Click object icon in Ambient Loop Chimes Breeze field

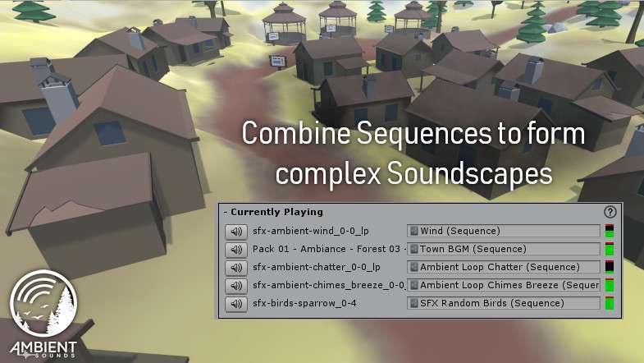coord(414,285)
